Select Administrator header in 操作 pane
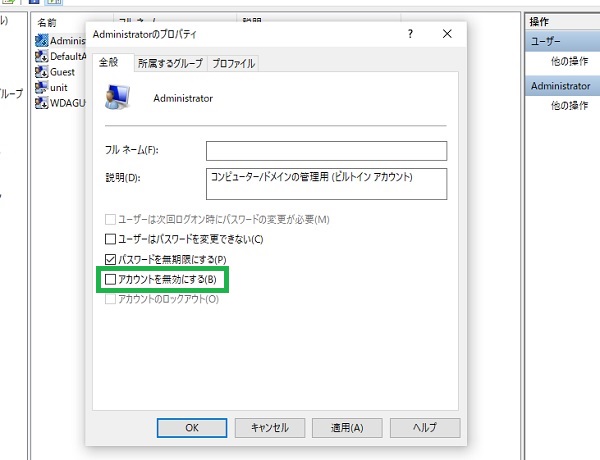This screenshot has height=460, width=600. (562, 86)
